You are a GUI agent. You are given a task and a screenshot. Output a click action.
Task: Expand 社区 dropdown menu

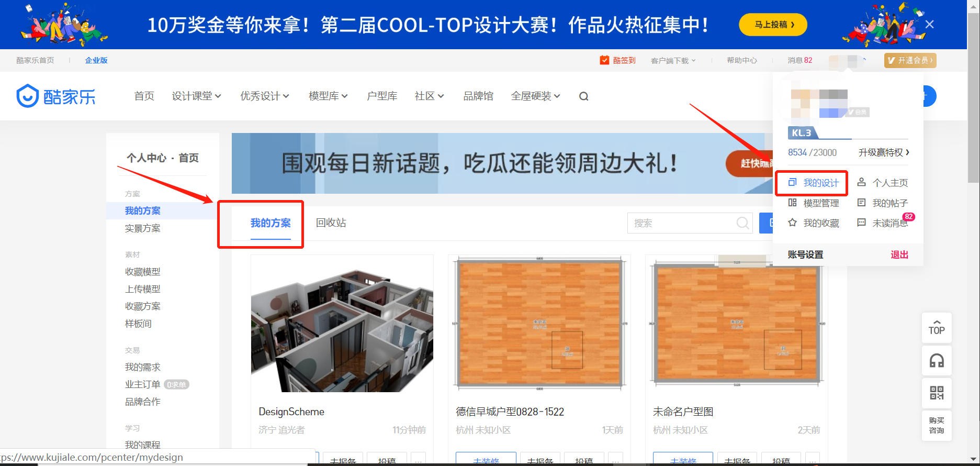click(430, 96)
